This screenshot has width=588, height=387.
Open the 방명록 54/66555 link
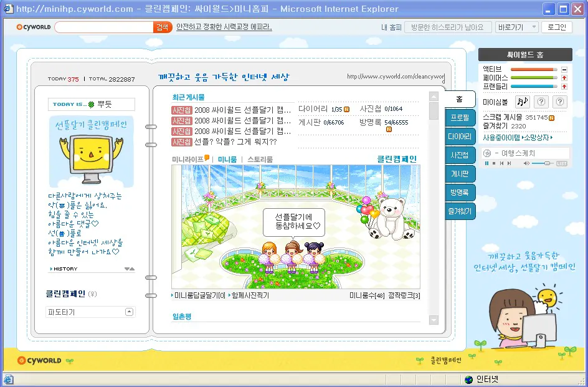pos(383,122)
